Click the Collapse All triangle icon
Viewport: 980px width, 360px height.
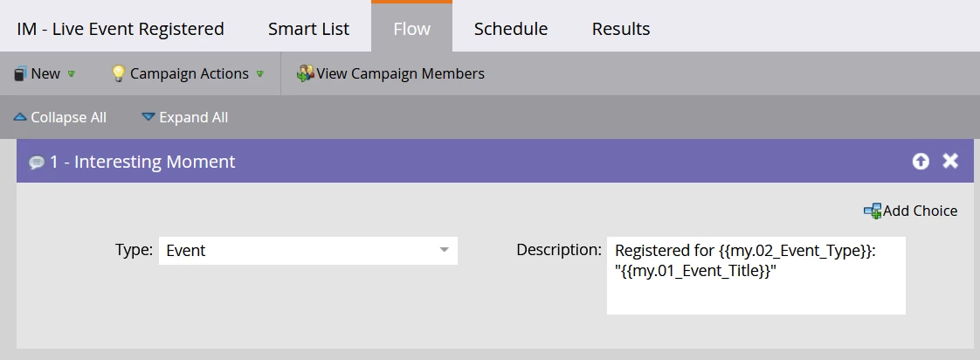coord(20,117)
